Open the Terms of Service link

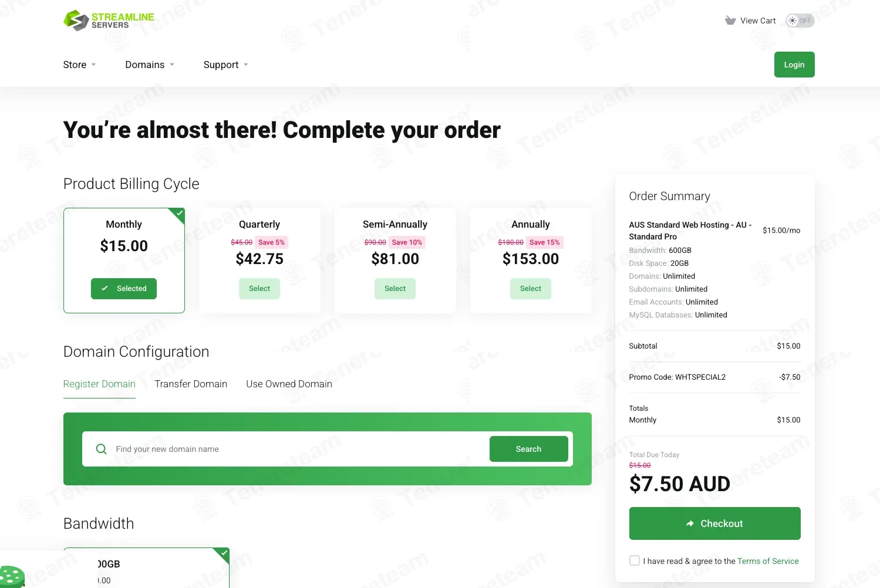768,561
